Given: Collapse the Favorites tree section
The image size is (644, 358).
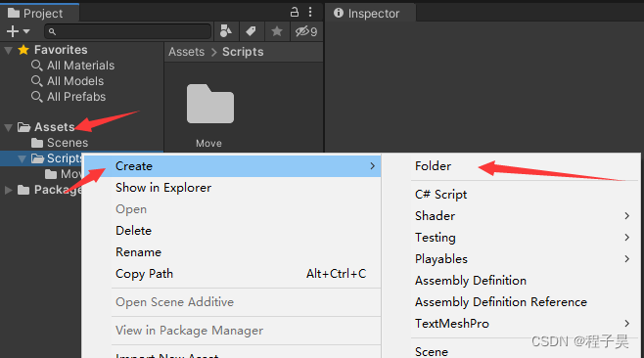Looking at the screenshot, I should tap(8, 51).
